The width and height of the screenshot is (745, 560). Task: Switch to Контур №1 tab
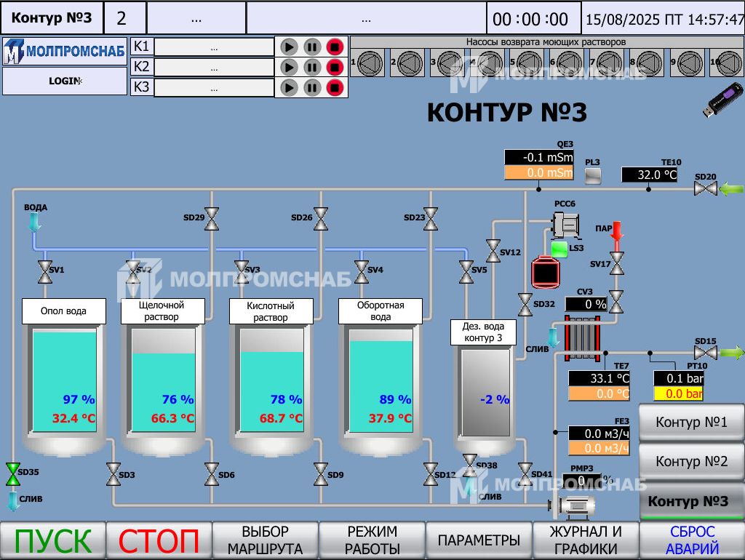pos(691,422)
